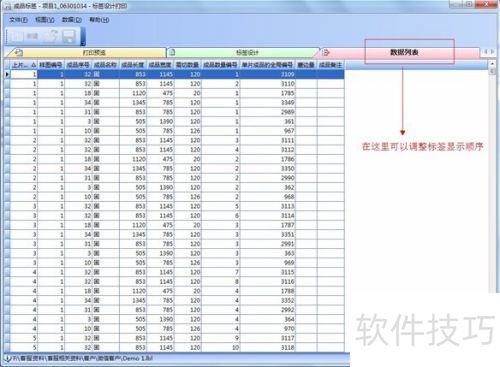Select cell with value 969
The width and height of the screenshot is (500, 367).
coord(268,263)
